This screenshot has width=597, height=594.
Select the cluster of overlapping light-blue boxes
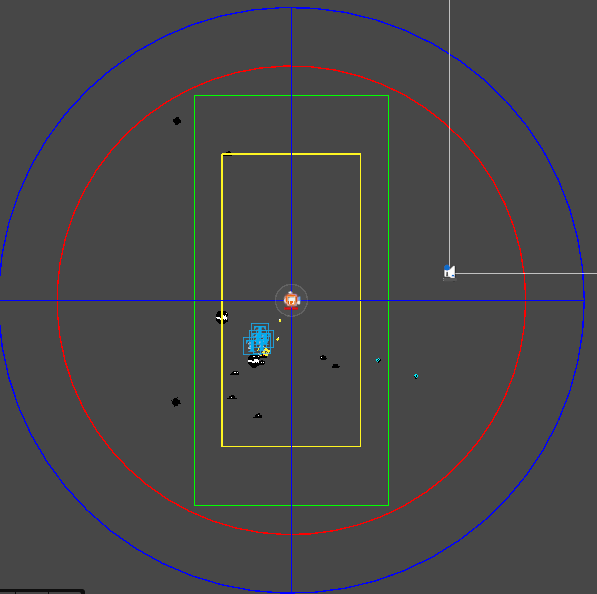click(259, 339)
